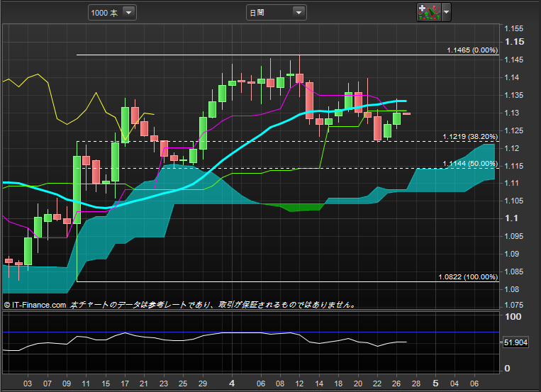Click the 12 date label on time axis
The image size is (541, 392).
299,383
